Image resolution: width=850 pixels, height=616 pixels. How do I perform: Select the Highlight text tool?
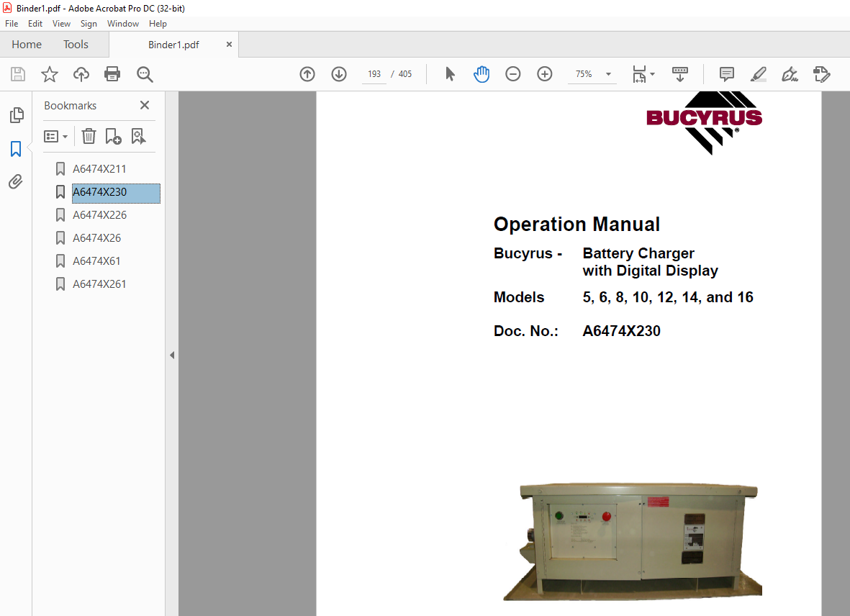(759, 74)
